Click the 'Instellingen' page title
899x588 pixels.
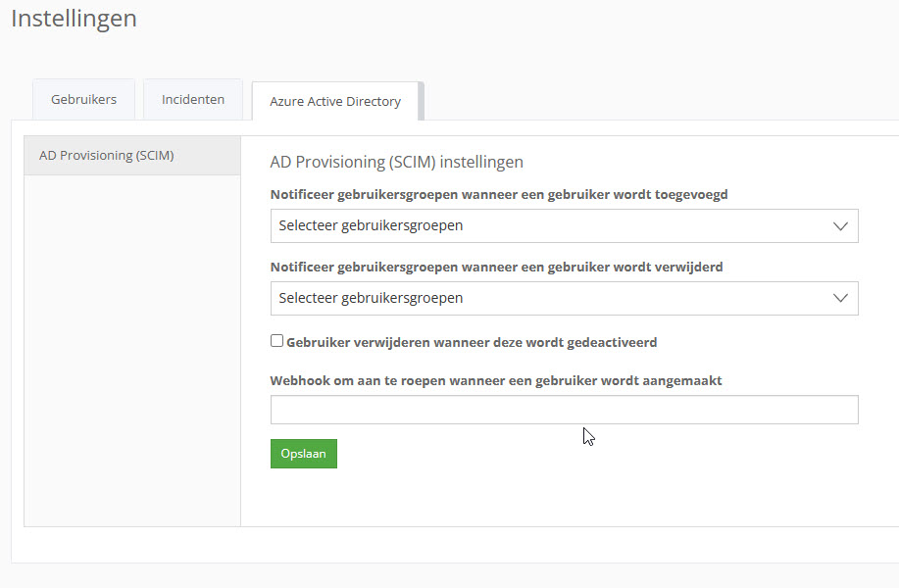point(74,19)
